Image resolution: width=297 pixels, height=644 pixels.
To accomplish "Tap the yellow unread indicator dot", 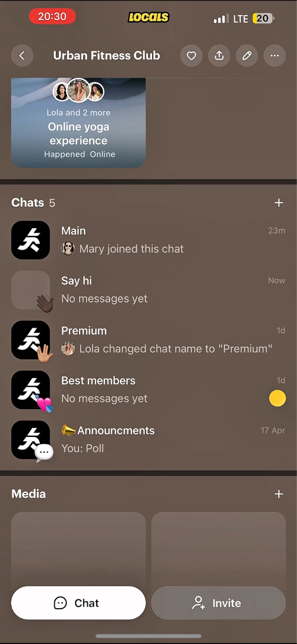I will [277, 398].
